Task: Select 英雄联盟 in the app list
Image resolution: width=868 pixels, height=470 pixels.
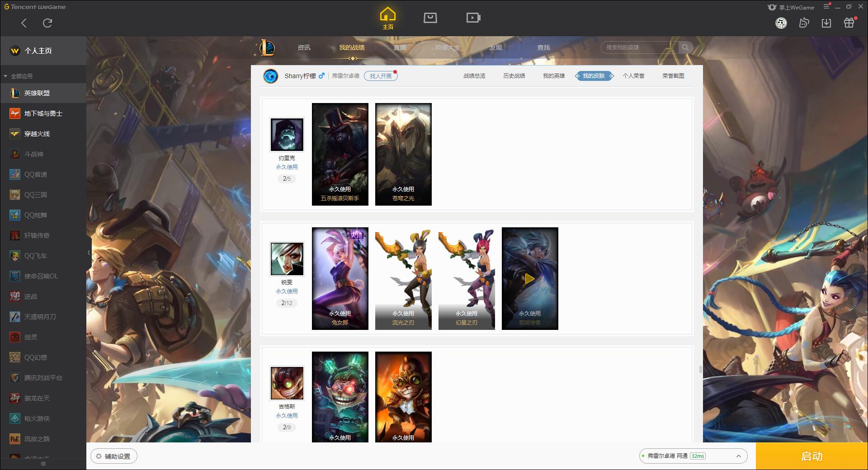Action: point(43,93)
